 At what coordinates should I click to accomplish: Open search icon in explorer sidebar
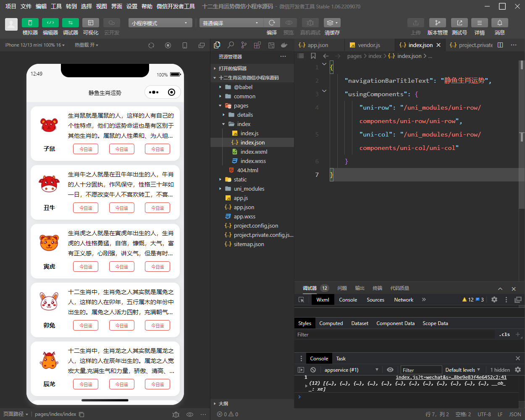coord(231,45)
